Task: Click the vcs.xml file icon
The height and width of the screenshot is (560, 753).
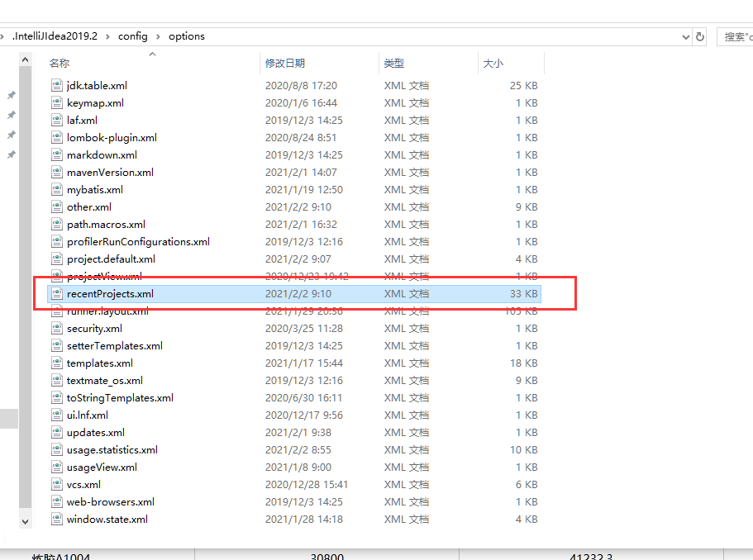Action: point(57,485)
